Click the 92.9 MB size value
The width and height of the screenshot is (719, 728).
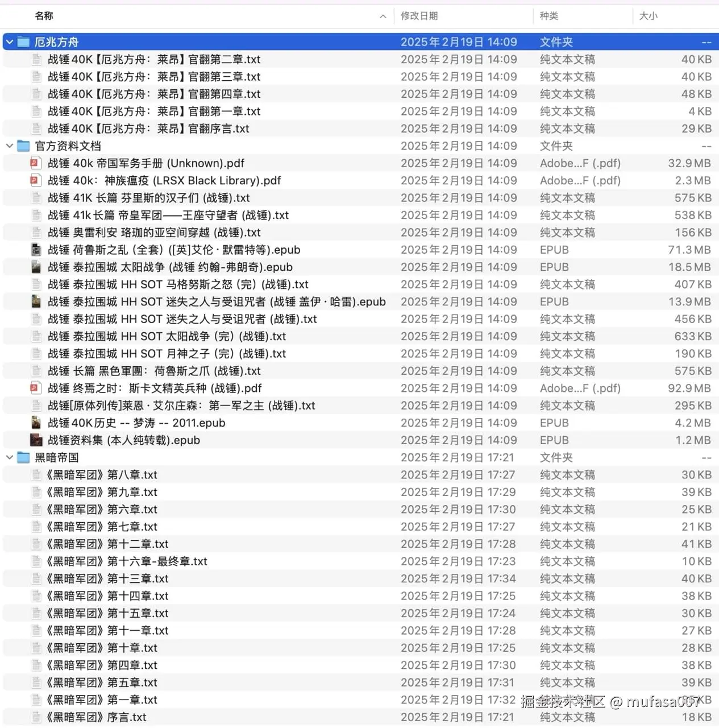[x=689, y=388]
